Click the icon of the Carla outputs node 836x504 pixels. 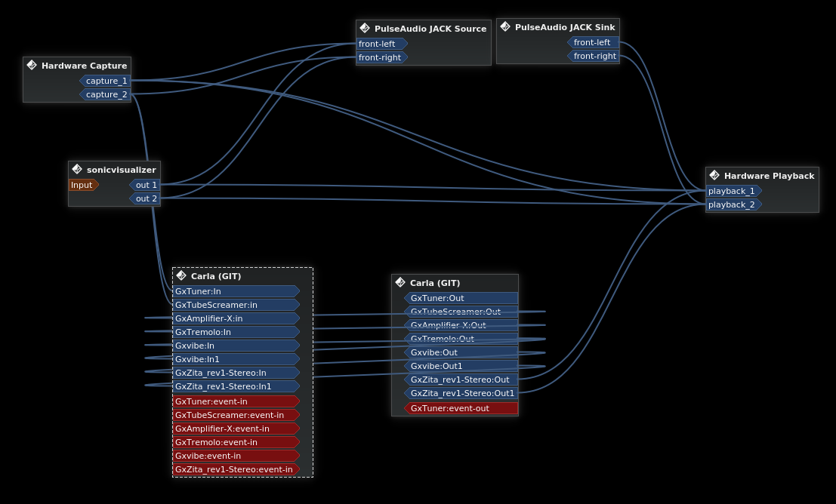pyautogui.click(x=400, y=283)
